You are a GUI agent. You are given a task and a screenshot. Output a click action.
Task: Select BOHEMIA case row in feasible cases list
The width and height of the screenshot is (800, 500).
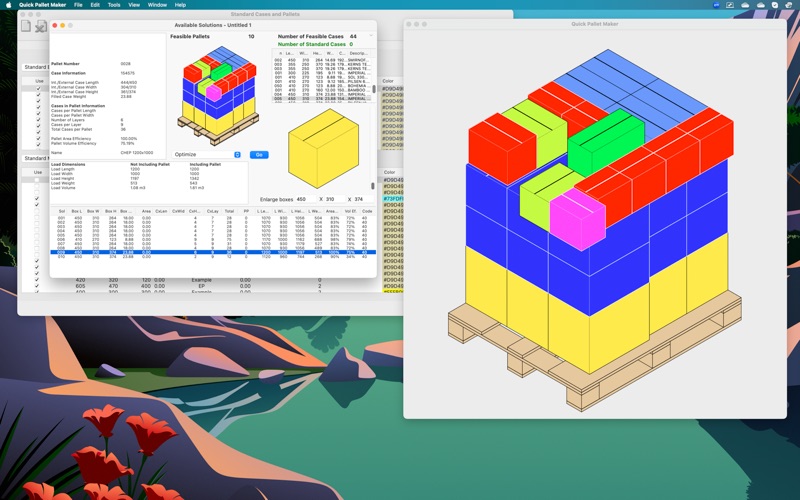(321, 86)
